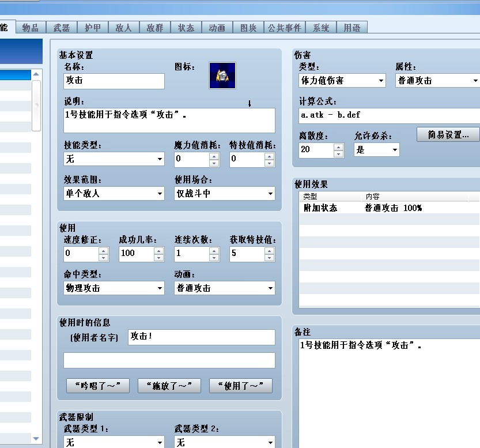This screenshot has height=448, width=480.
Task: Click the “使用了～” button
Action: coord(241,386)
